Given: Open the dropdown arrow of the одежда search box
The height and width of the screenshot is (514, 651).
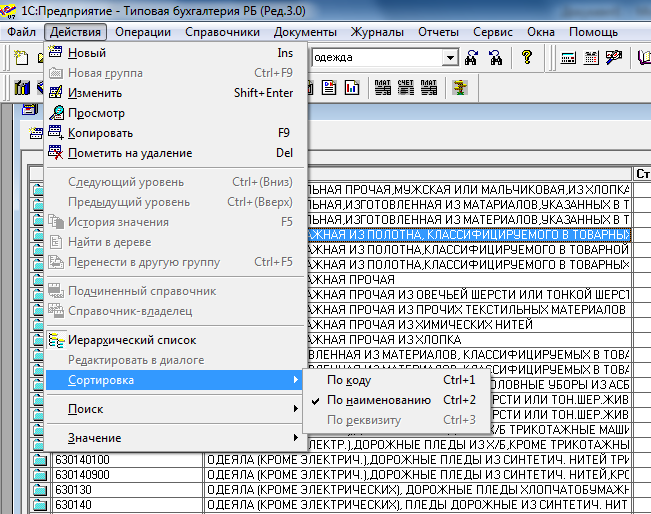Looking at the screenshot, I should [x=450, y=57].
